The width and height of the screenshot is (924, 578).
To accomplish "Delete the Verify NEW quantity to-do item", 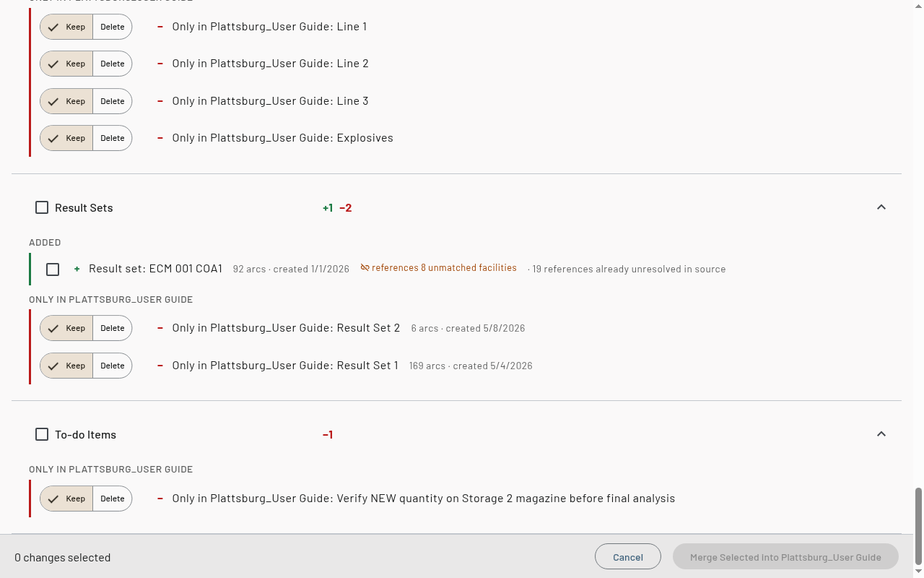I will (113, 499).
